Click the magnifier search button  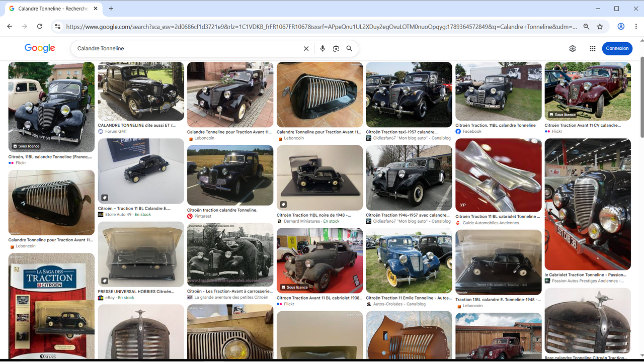coord(349,49)
